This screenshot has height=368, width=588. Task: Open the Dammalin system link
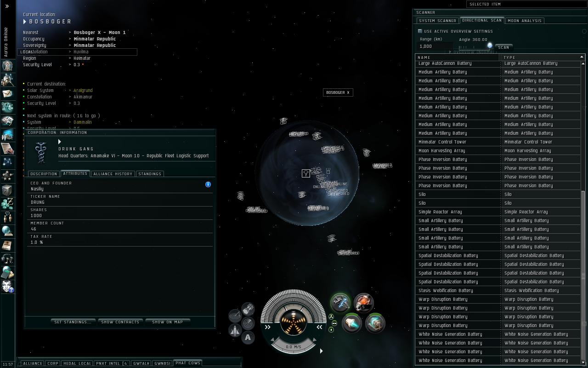point(83,122)
